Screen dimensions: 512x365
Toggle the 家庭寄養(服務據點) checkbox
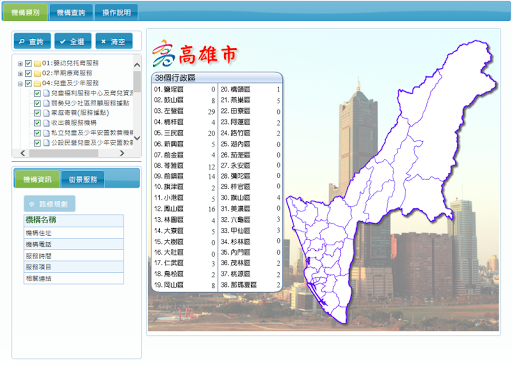37,113
